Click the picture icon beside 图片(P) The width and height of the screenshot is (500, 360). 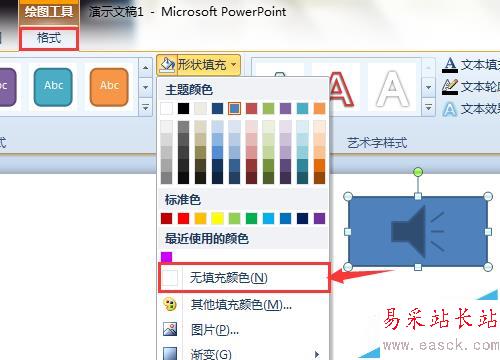coord(170,329)
